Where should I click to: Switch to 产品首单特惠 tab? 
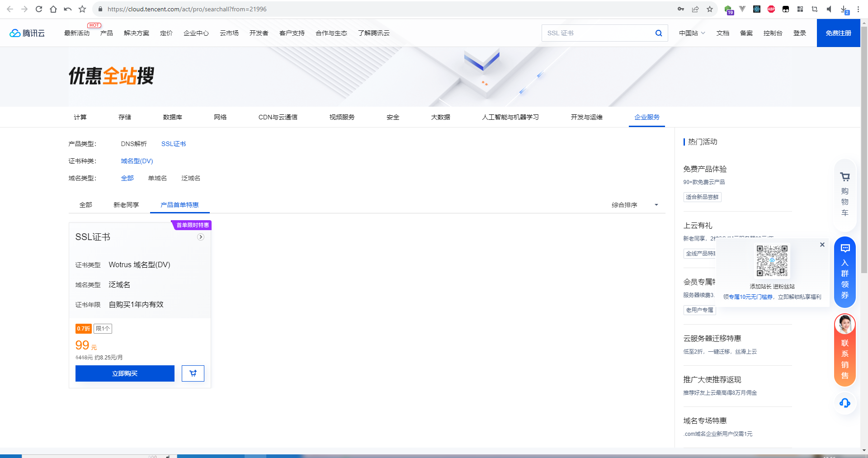pyautogui.click(x=179, y=205)
